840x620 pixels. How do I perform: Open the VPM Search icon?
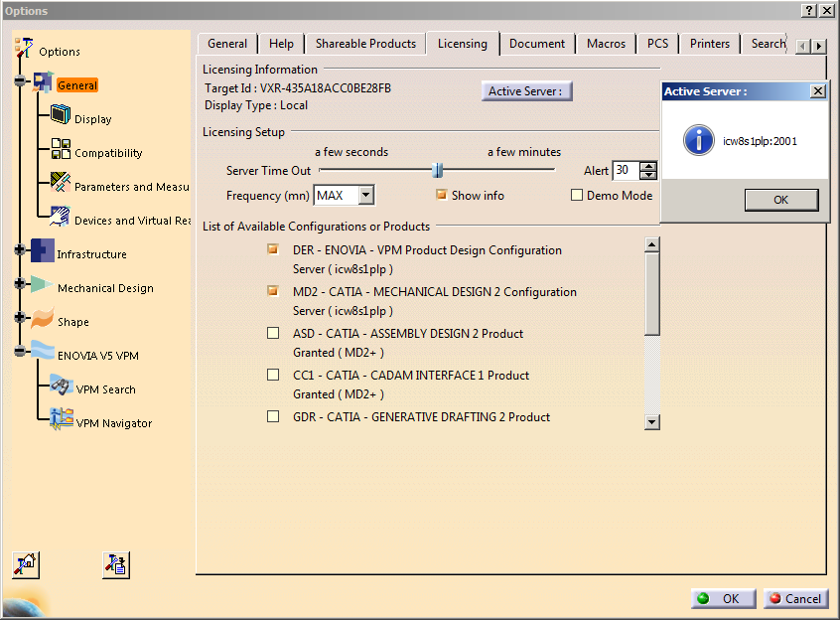coord(61,387)
